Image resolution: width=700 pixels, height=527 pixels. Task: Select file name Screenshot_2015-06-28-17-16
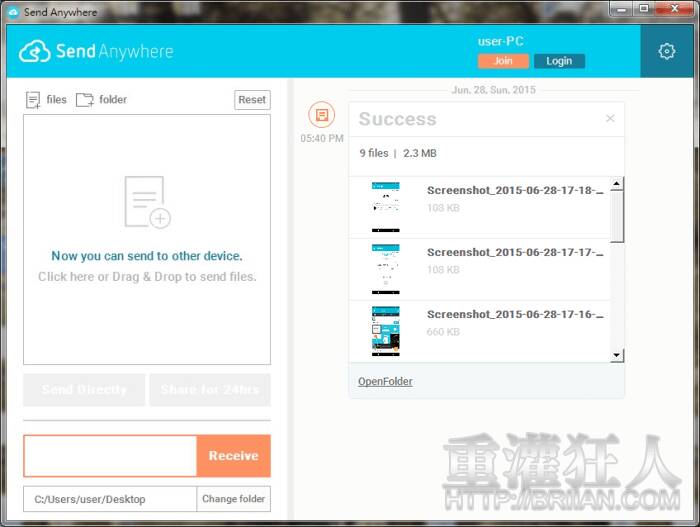(515, 315)
